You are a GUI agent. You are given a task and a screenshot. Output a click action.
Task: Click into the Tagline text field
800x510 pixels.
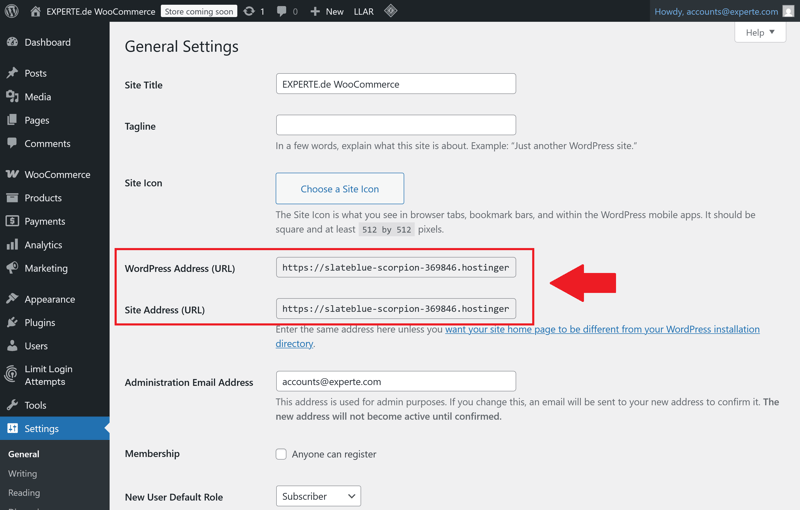click(x=396, y=125)
